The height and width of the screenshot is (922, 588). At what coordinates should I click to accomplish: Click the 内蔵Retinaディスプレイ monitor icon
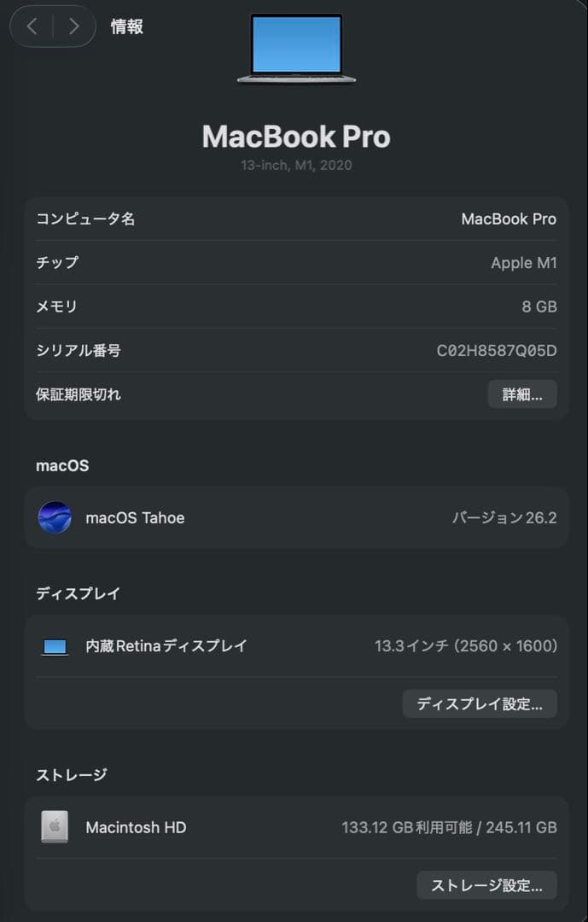pos(55,646)
